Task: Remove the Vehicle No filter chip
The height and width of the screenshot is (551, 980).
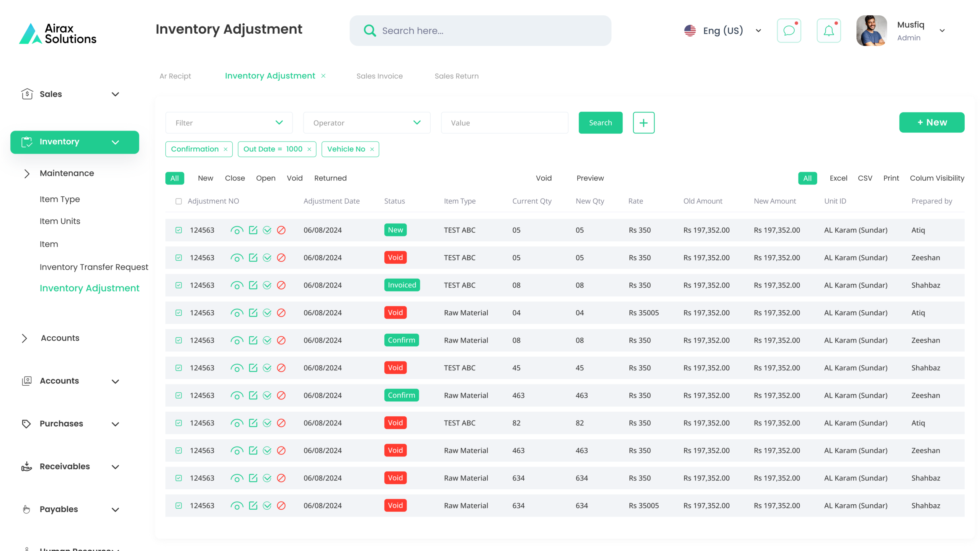Action: (372, 149)
